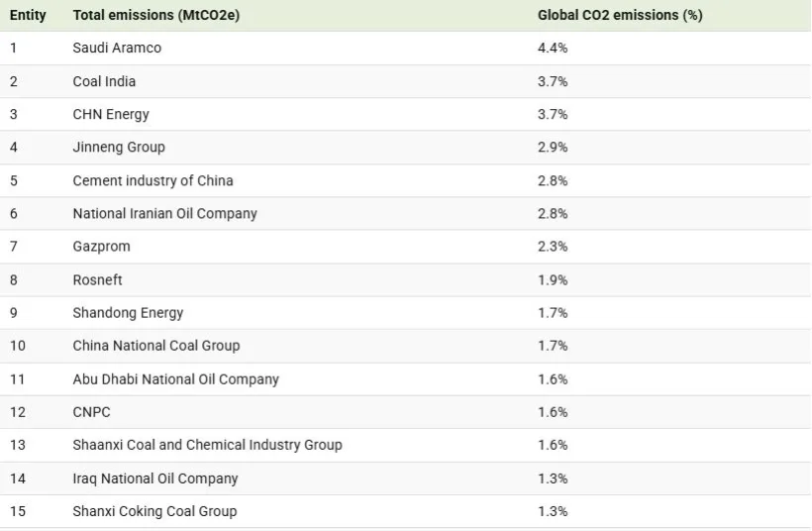This screenshot has width=812, height=531.
Task: Click the Total emissions (MtCO2e) column header
Action: click(x=155, y=16)
